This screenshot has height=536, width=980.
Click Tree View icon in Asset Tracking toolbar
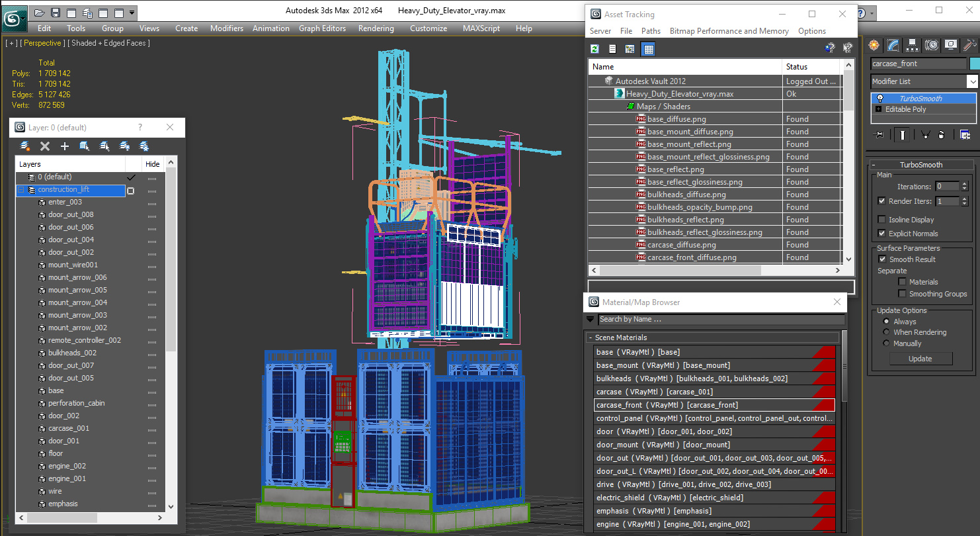click(x=630, y=49)
